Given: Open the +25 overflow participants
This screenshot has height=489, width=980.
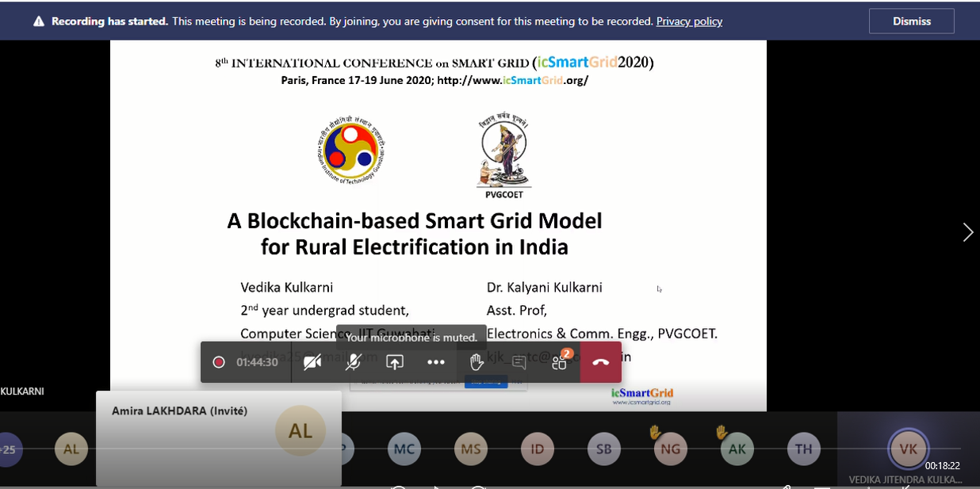Looking at the screenshot, I should 10,449.
